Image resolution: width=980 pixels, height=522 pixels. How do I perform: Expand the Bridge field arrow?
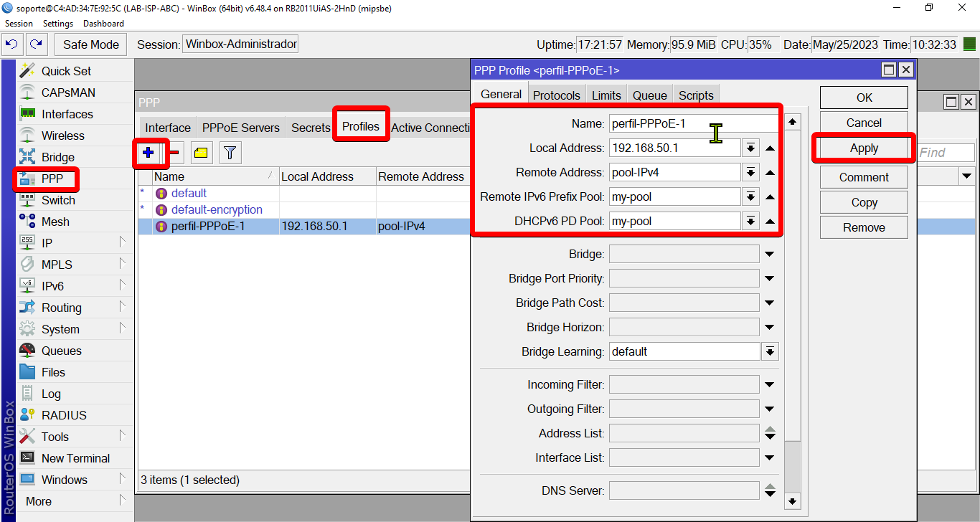click(x=770, y=255)
